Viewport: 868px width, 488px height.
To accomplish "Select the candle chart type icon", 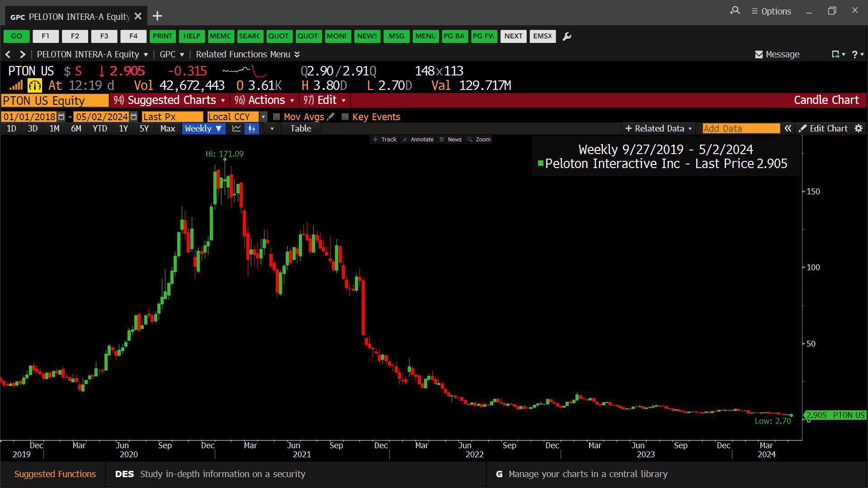I will [x=251, y=129].
